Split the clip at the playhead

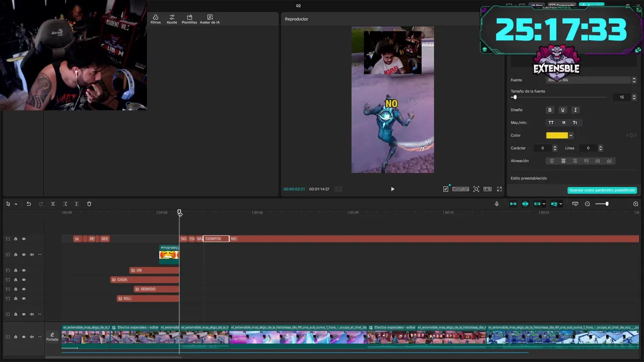pos(53,204)
